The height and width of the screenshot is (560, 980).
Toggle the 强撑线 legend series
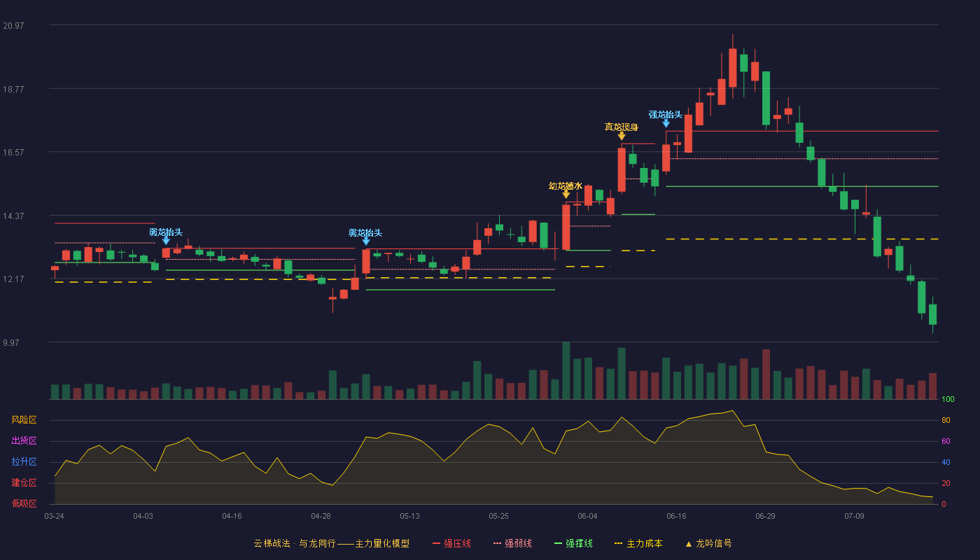[573, 543]
